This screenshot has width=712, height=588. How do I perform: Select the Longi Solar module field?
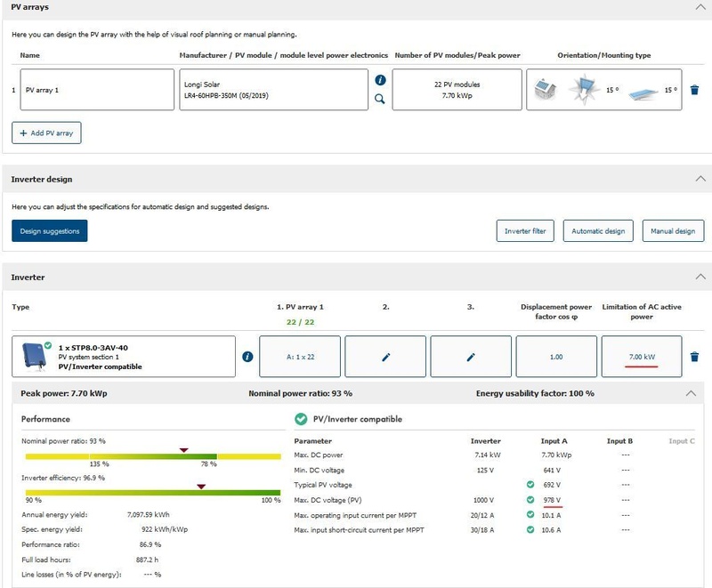[271, 90]
